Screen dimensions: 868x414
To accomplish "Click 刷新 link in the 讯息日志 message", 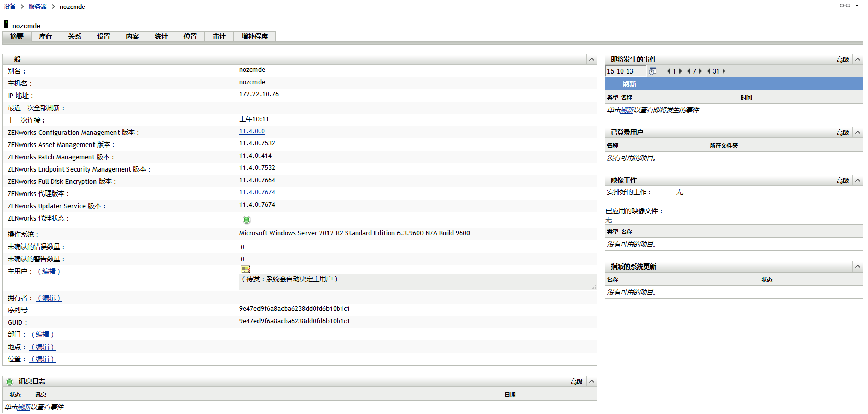I will pos(24,407).
